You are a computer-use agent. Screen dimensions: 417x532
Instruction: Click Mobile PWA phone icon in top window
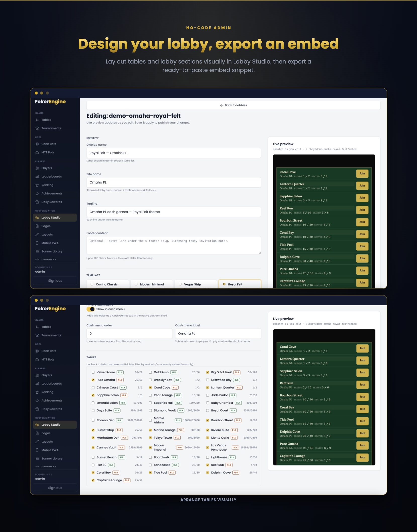[x=37, y=243]
